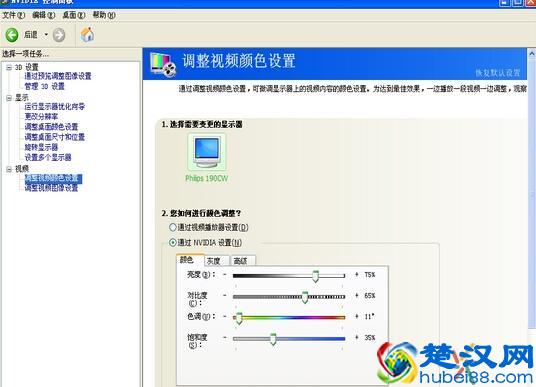Click the 对比度 contrast slider handle
This screenshot has height=387, width=536.
pyautogui.click(x=305, y=297)
